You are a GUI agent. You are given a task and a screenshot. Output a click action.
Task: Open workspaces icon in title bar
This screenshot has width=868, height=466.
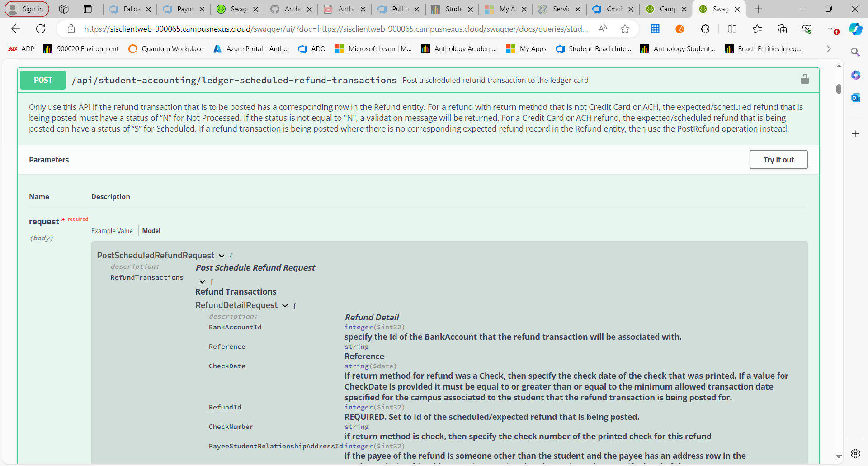(x=64, y=9)
